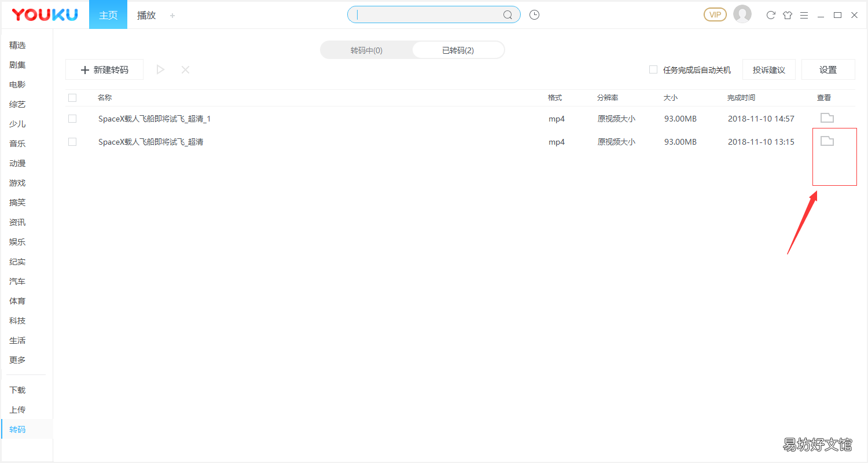Image resolution: width=868 pixels, height=463 pixels.
Task: Add a new tab with plus icon
Action: pos(172,16)
